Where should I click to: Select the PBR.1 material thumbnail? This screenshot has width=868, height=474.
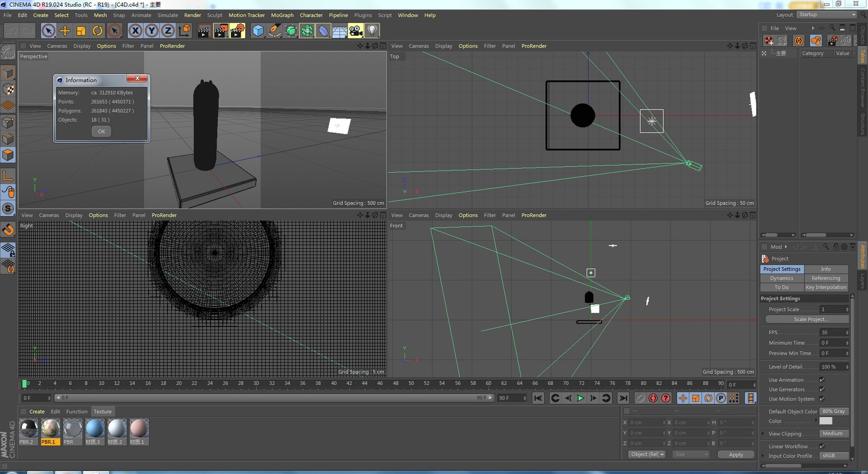(50, 428)
